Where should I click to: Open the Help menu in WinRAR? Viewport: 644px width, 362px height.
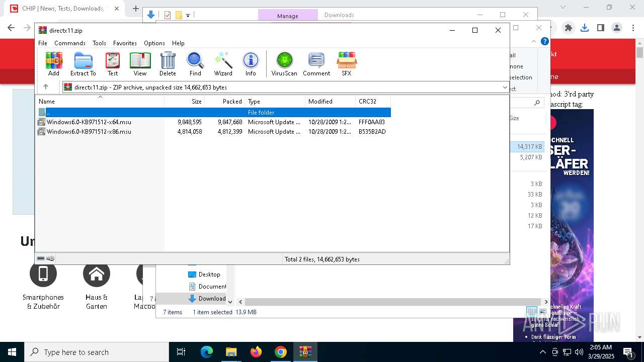click(x=178, y=43)
